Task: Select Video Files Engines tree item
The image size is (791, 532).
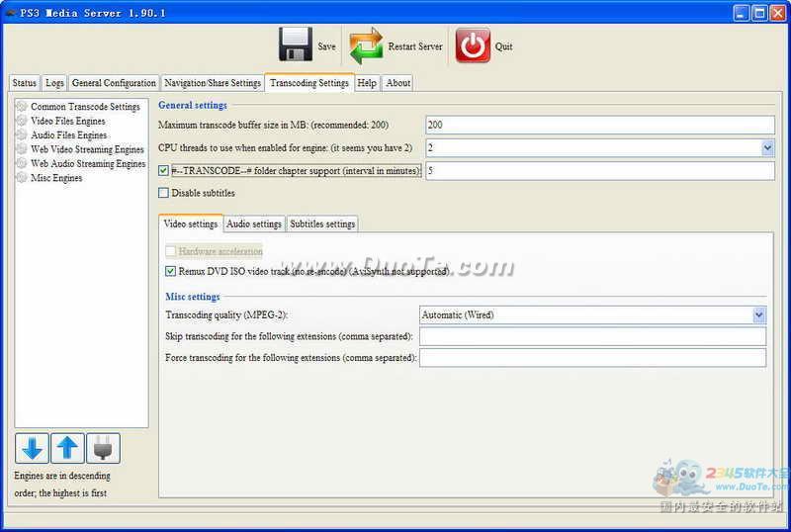Action: [x=68, y=121]
